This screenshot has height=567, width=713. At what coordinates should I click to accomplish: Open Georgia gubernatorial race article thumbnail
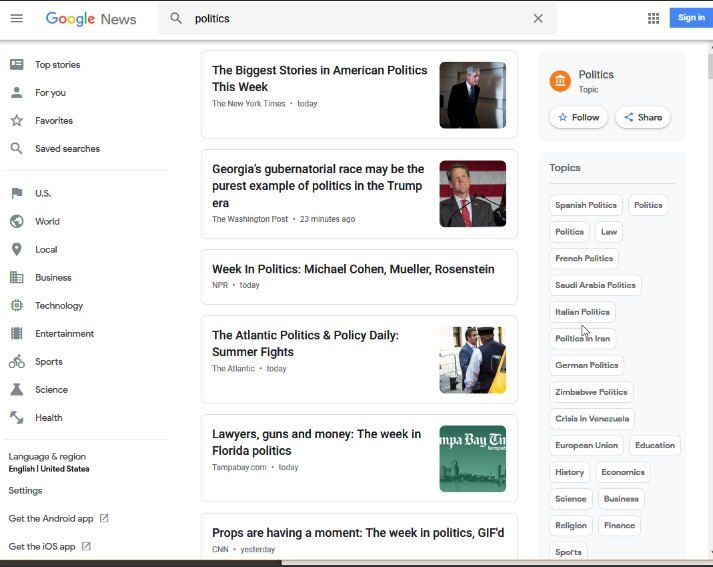coord(472,194)
